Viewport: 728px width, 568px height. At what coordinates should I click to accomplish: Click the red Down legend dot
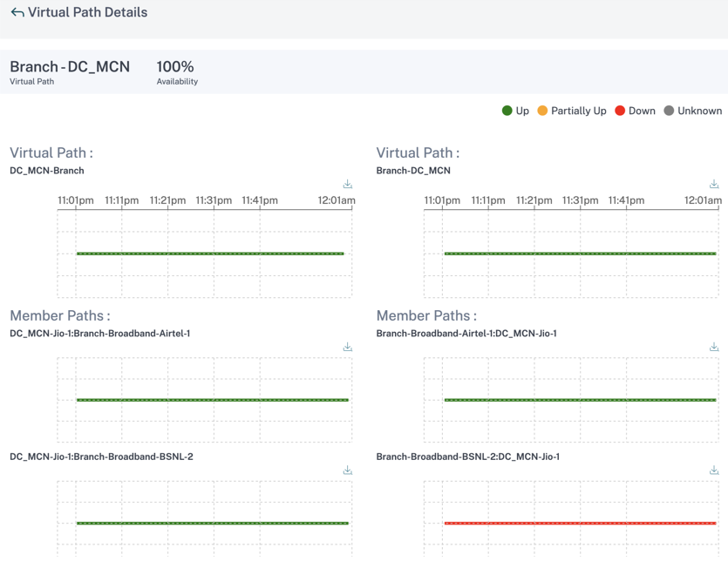coord(620,111)
